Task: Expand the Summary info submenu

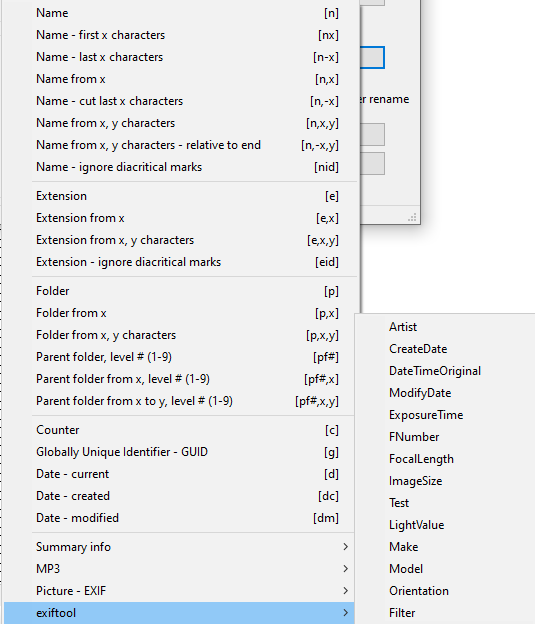Action: [x=179, y=547]
